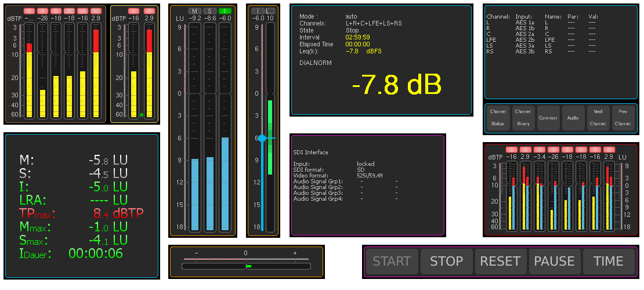
Task: Click the Interval value 02:59:59
Action: pos(358,37)
